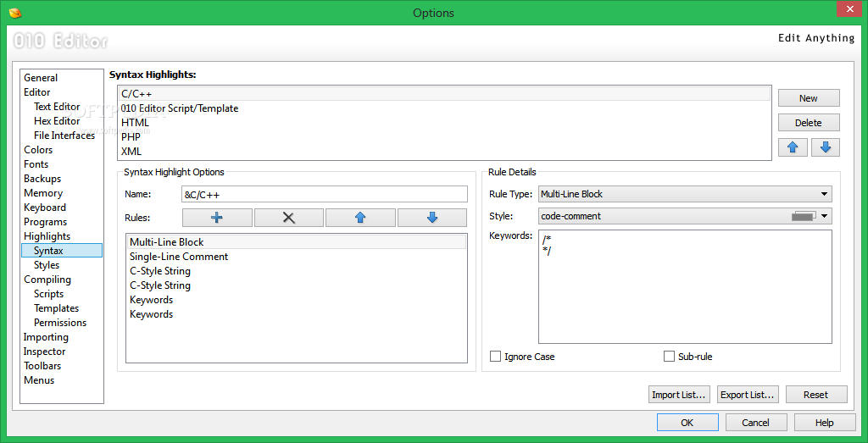868x443 pixels.
Task: Open Hex Editor options
Action: pos(57,121)
